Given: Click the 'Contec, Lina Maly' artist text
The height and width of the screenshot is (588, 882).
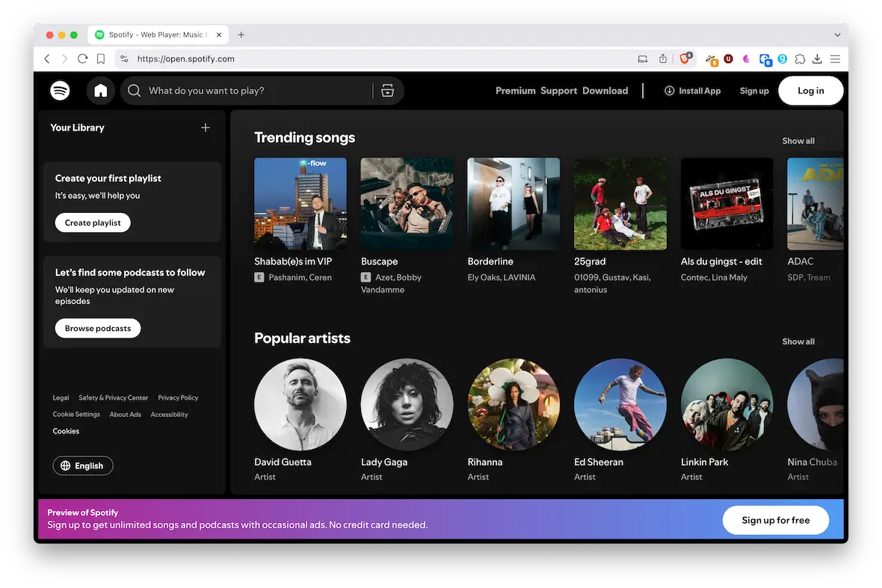Looking at the screenshot, I should pos(714,277).
